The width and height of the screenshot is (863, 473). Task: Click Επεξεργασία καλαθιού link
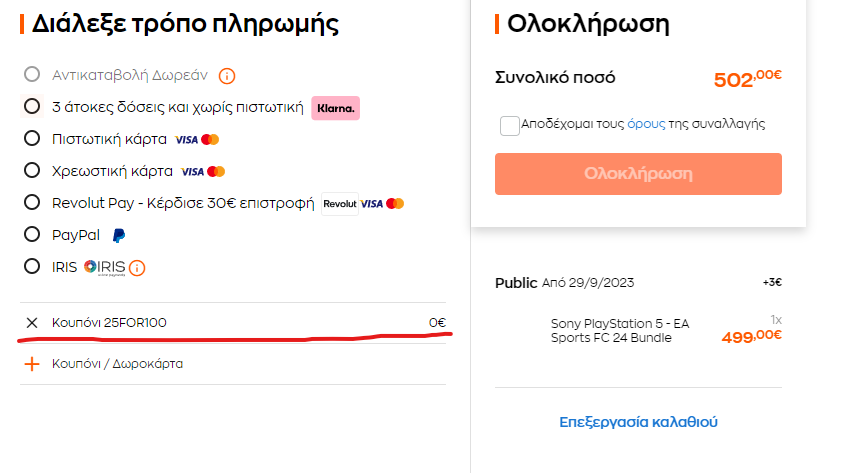(638, 422)
